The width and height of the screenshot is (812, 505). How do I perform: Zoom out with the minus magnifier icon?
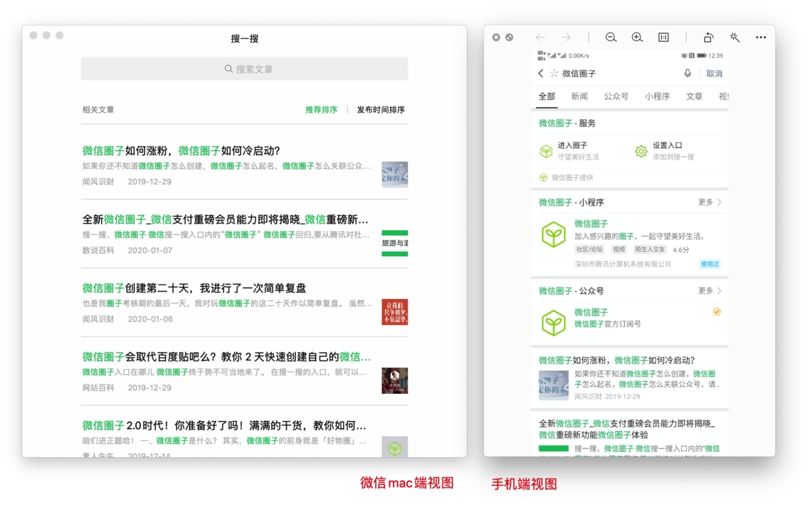[611, 37]
